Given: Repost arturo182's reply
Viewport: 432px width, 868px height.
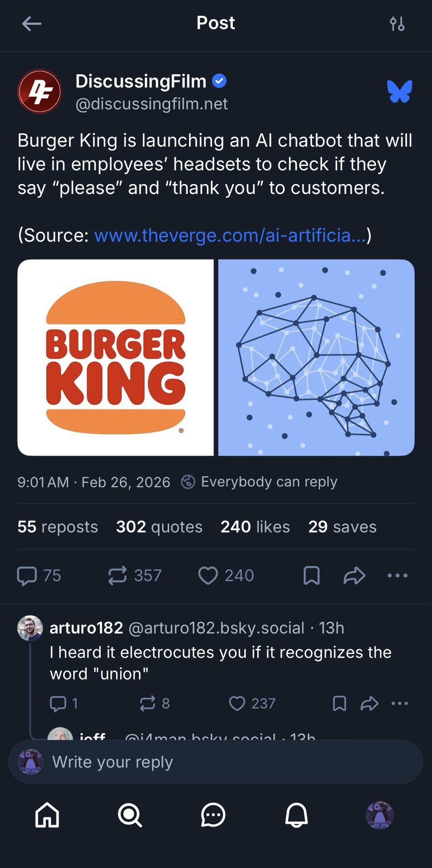Looking at the screenshot, I should [x=147, y=703].
